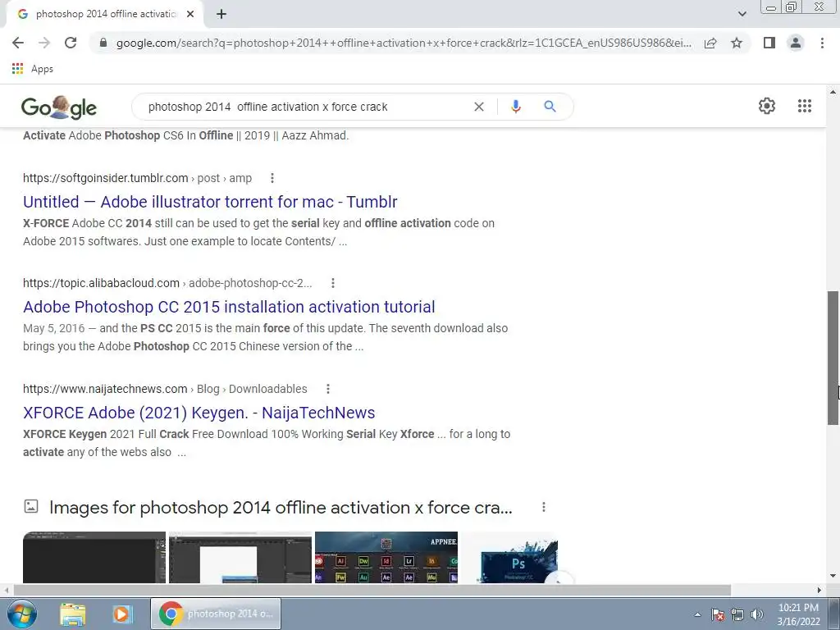The width and height of the screenshot is (840, 630).
Task: Reload the current page
Action: pyautogui.click(x=71, y=43)
